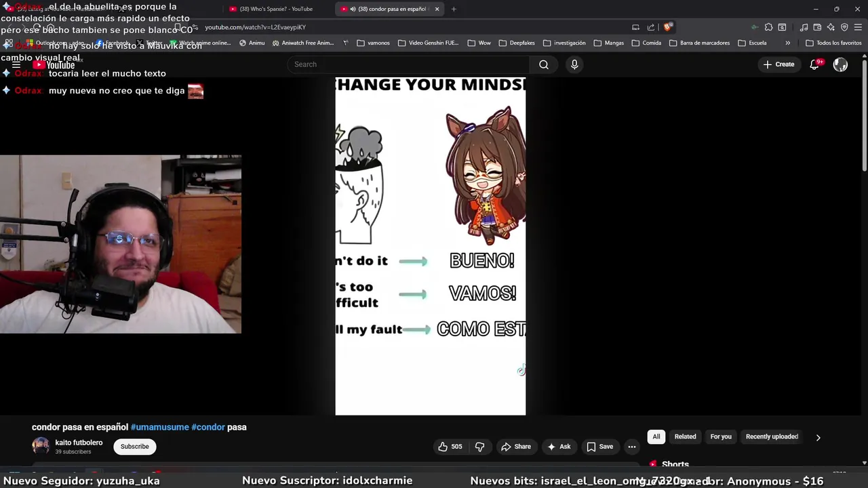This screenshot has width=868, height=488.
Task: Open the Escuela bookmark folder
Action: [752, 43]
